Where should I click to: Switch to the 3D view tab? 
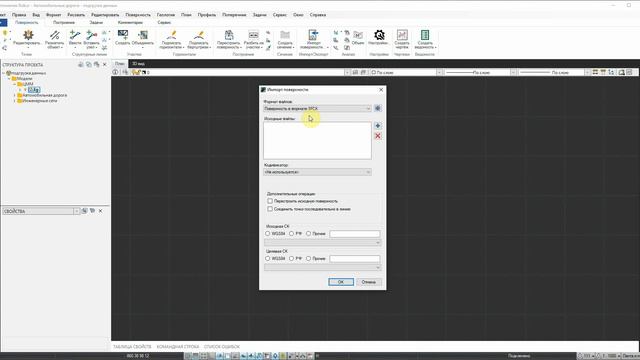pyautogui.click(x=138, y=64)
